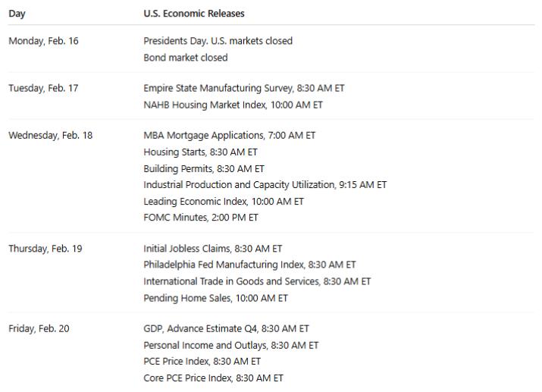Select the Housing Starts release
The image size is (542, 392).
(200, 152)
